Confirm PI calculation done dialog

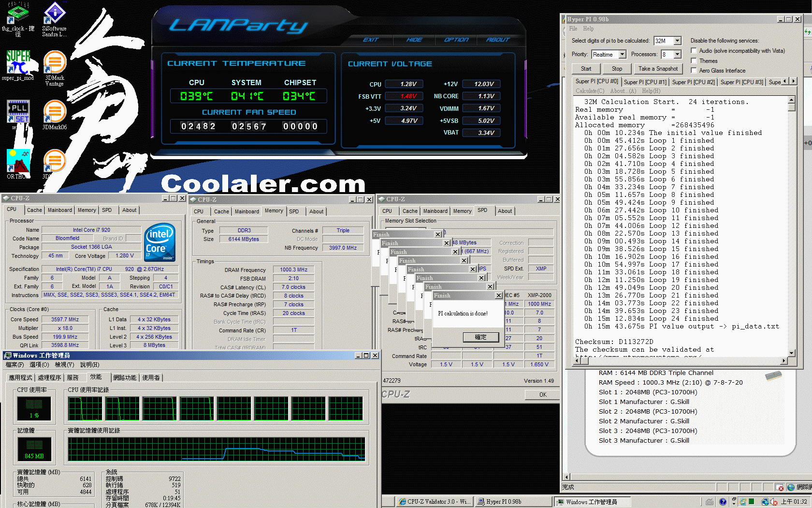[480, 337]
